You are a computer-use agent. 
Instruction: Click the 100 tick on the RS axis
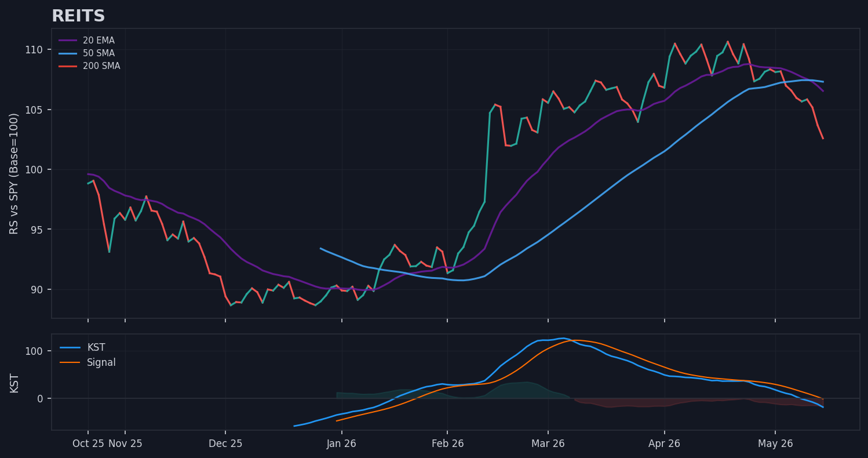point(34,170)
